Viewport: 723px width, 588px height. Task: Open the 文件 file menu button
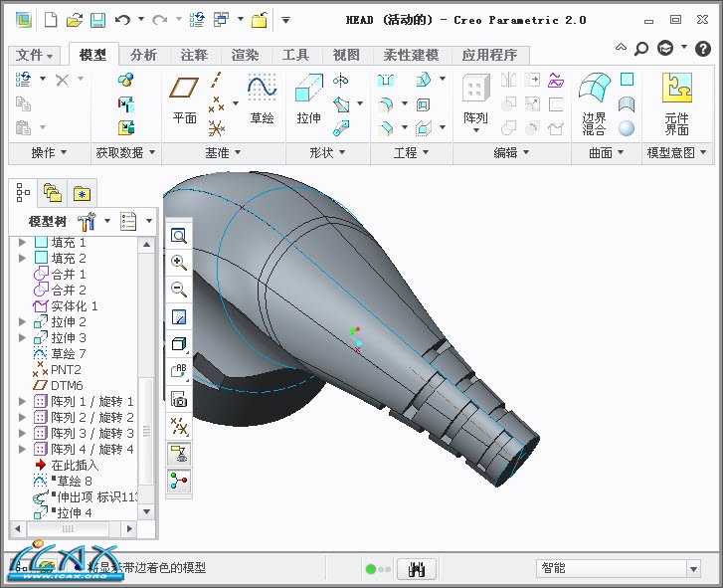[x=36, y=55]
